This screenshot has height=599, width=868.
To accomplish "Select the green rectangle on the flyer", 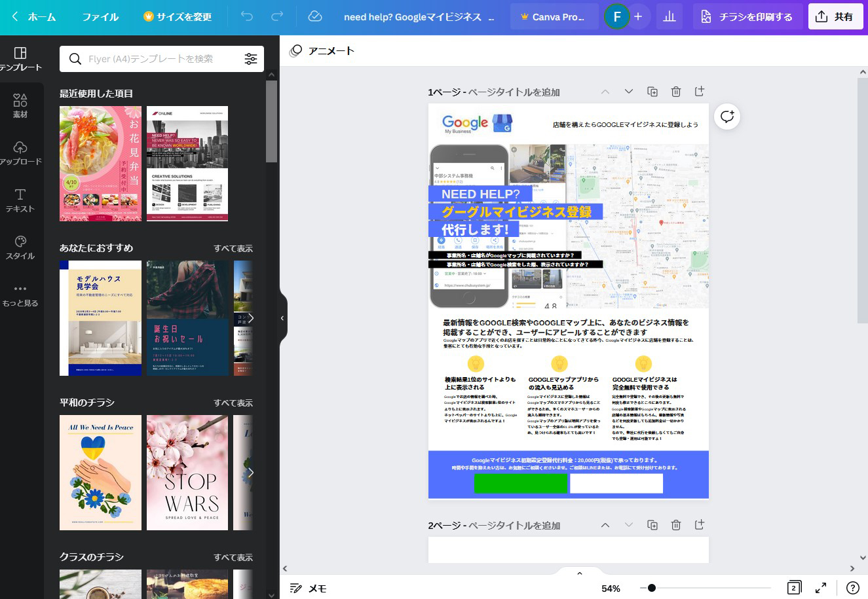I will [521, 483].
